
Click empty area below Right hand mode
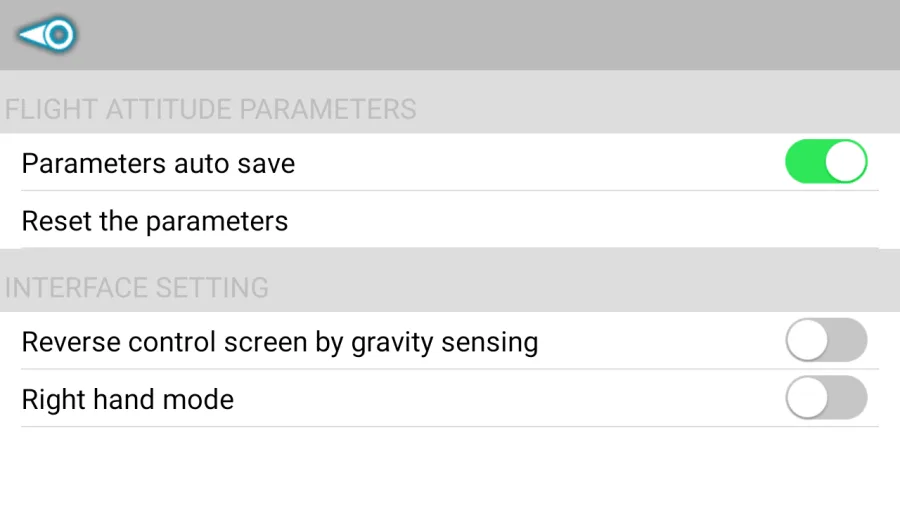[x=450, y=466]
